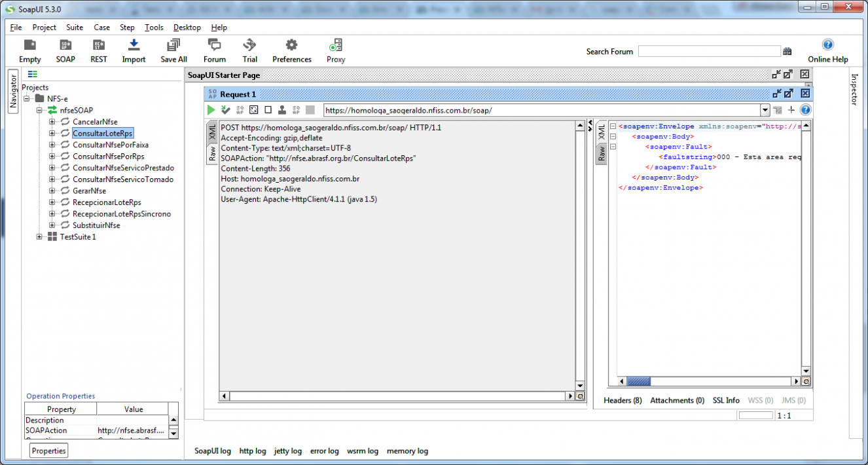Click the Save All icon
868x465 pixels.
(x=173, y=45)
